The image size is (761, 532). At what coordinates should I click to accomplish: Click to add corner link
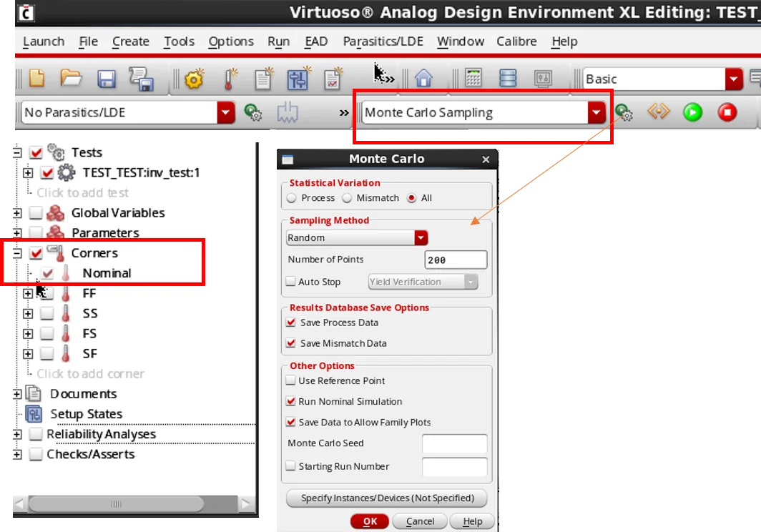[x=90, y=374]
